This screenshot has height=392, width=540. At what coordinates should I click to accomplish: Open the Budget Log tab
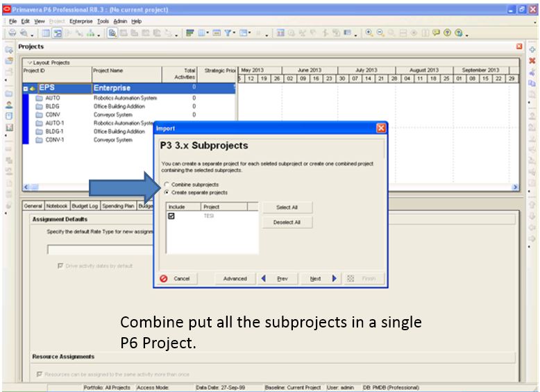point(85,205)
